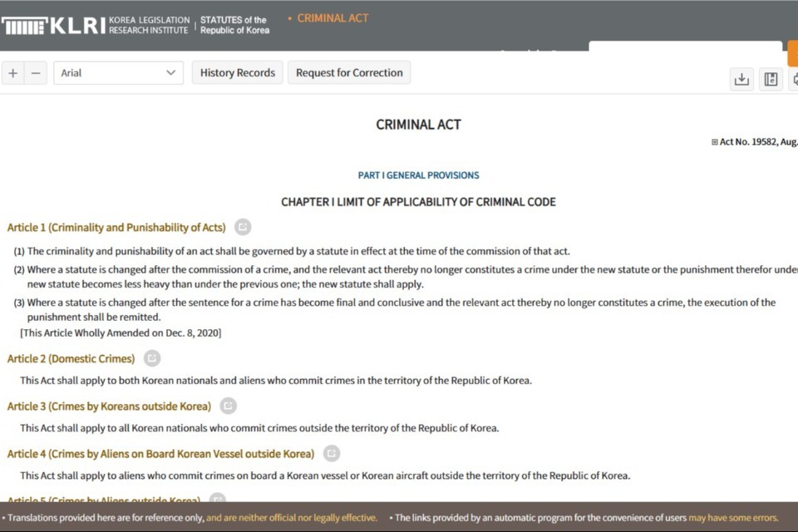This screenshot has width=798, height=532.
Task: Open the share icon next to Article 1
Action: (242, 227)
